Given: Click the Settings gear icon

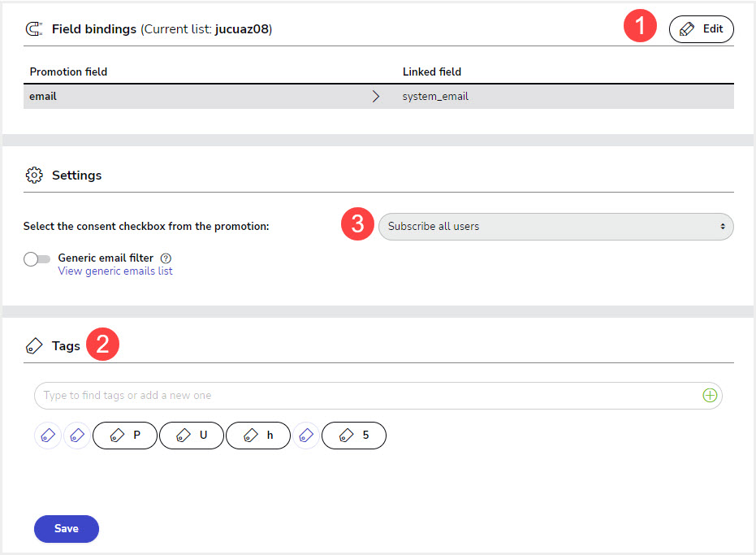Looking at the screenshot, I should click(x=34, y=176).
